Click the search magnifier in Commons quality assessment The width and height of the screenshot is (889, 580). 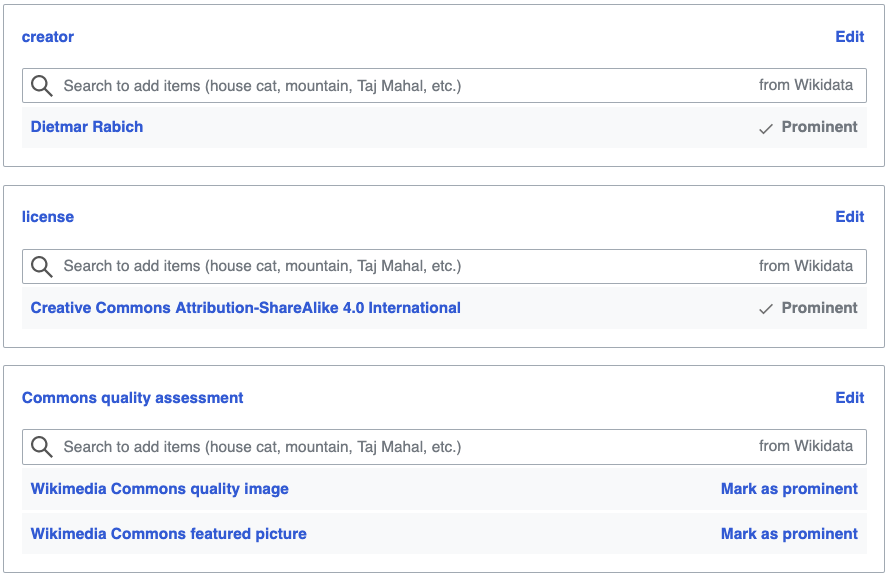tap(42, 447)
